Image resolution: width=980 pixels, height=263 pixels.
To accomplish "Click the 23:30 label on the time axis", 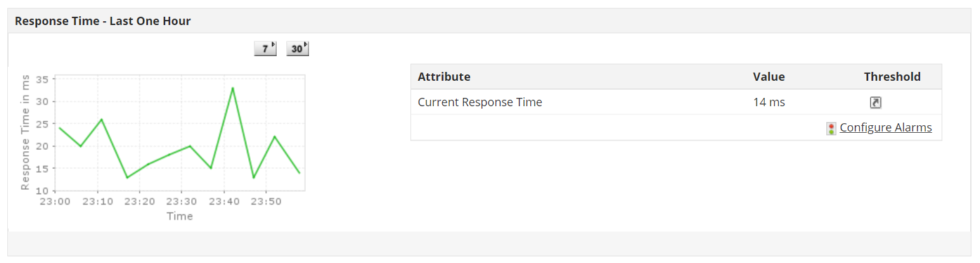I will pyautogui.click(x=181, y=202).
